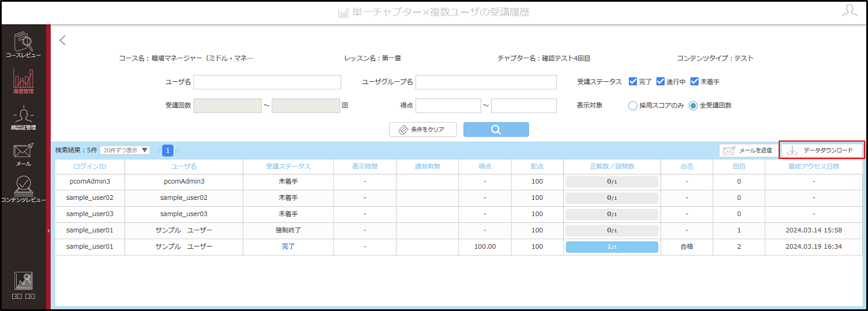868x311 pixels.
Task: Click the sample_user02 login ID cell
Action: pos(90,198)
